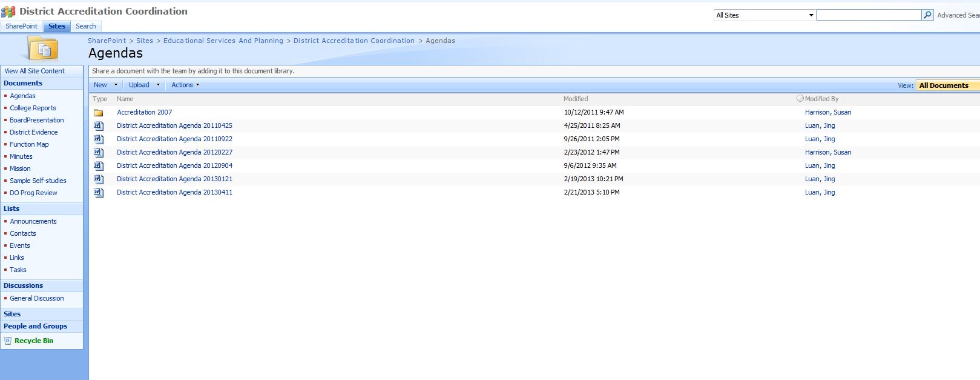
Task: Click the Agendas library folder image
Action: [x=43, y=48]
